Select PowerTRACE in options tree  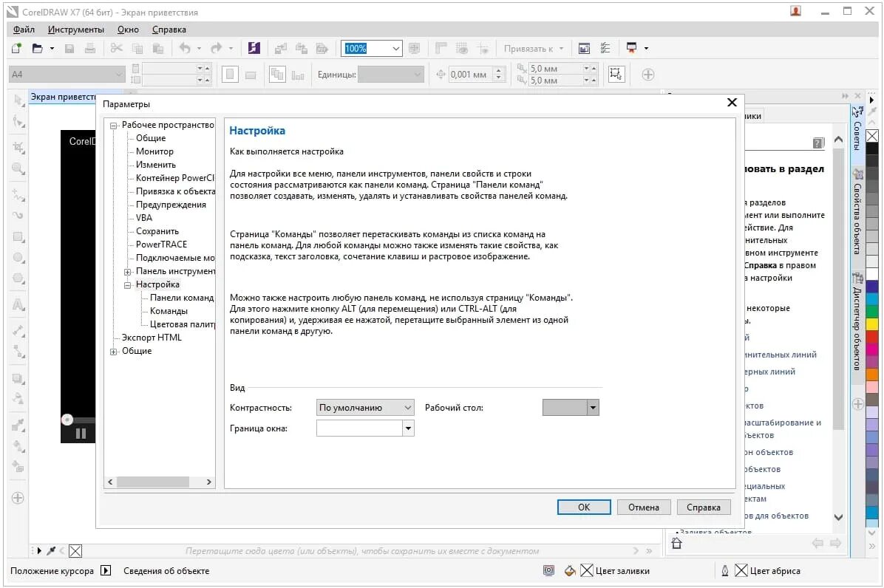161,245
